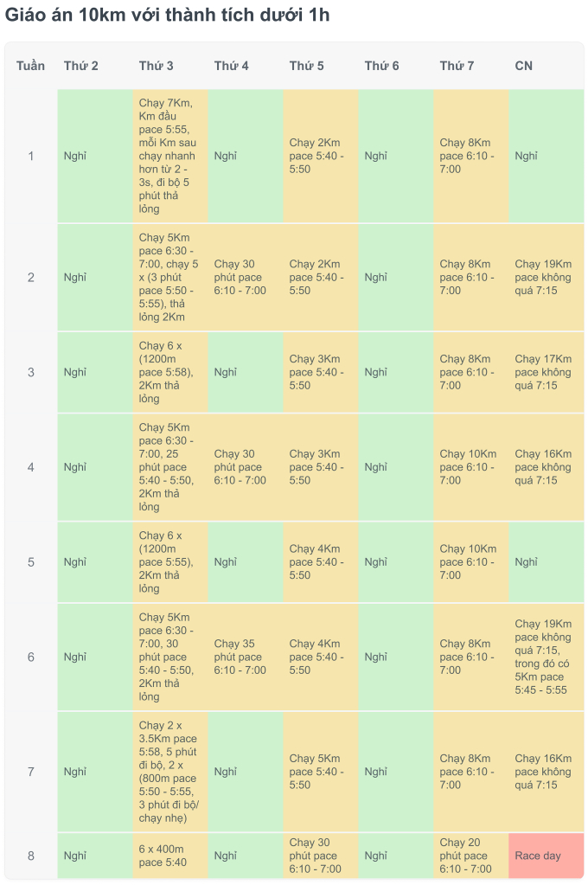Click the Tuần column header
The height and width of the screenshot is (885, 588).
coord(30,66)
